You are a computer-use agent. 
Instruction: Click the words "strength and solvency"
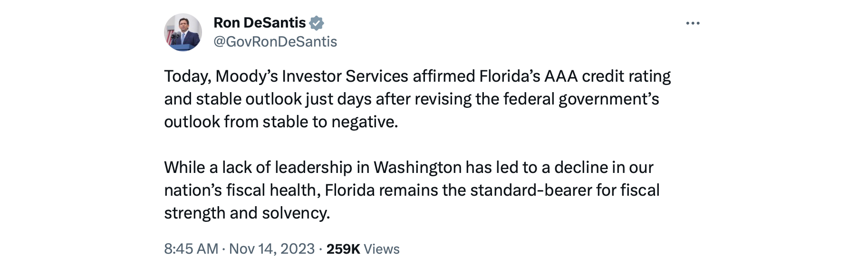247,213
